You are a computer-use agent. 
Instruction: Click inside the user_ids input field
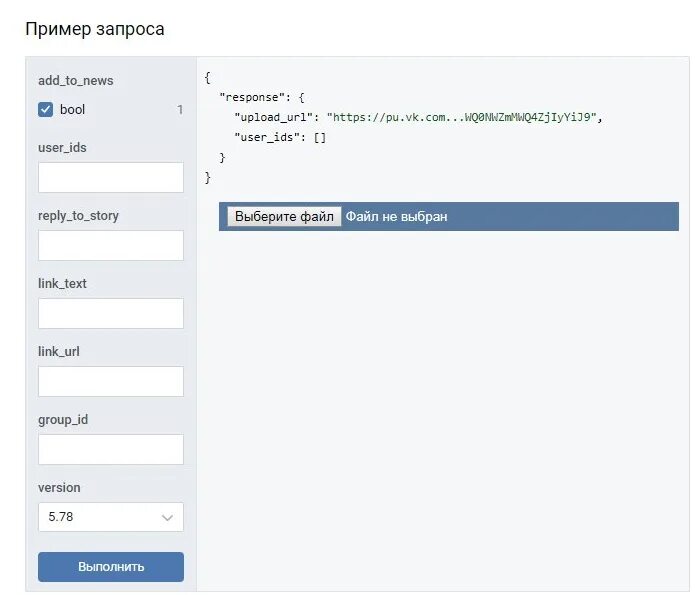(x=111, y=178)
